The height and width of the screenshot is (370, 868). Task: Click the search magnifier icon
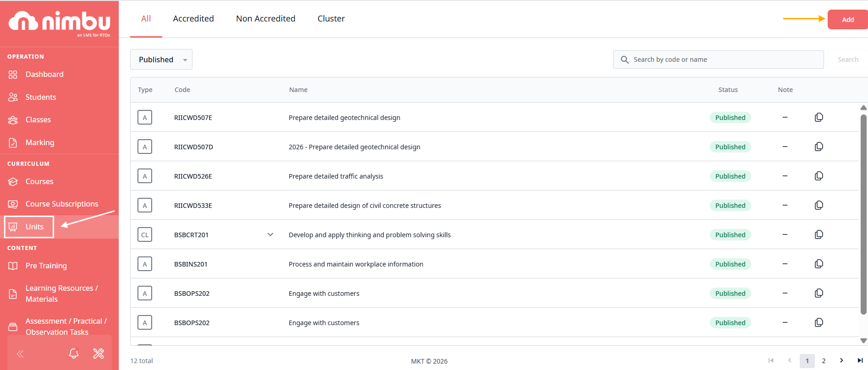[x=625, y=60]
